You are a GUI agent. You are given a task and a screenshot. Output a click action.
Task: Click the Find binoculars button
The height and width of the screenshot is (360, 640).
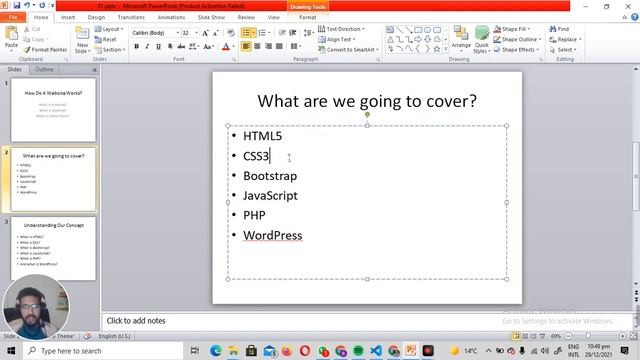click(559, 29)
